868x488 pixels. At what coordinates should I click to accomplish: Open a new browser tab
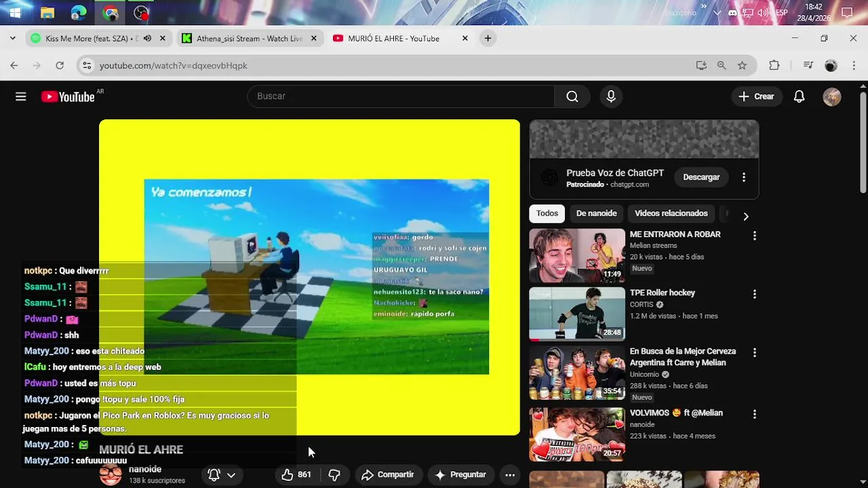coord(488,39)
